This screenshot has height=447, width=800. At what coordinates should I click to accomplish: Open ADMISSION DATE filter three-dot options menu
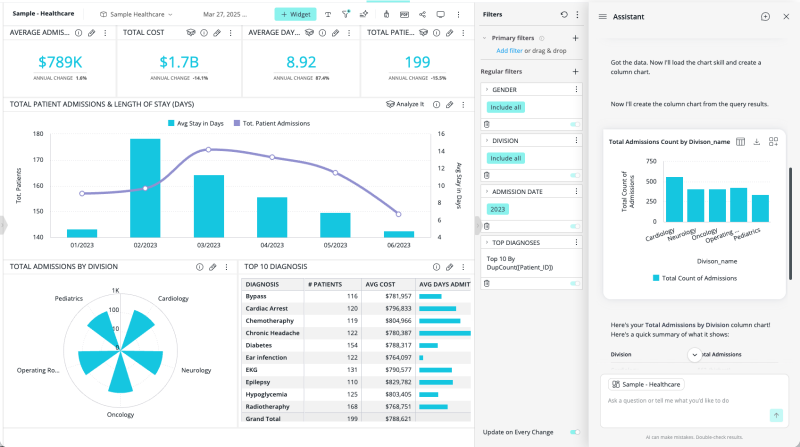tap(577, 191)
